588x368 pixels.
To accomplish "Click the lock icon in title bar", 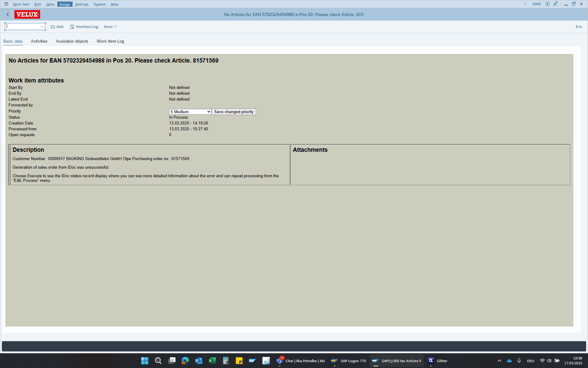I will [x=555, y=4].
